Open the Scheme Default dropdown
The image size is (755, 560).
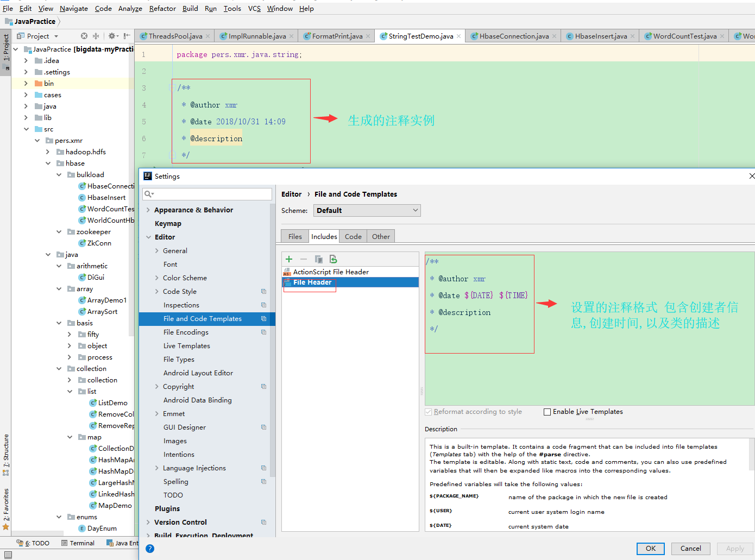(x=367, y=211)
